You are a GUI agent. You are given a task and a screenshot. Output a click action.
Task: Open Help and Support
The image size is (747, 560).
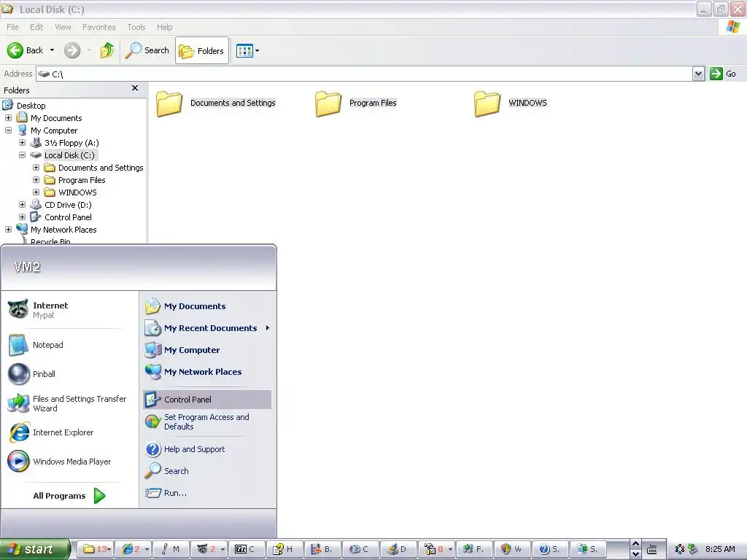click(x=207, y=449)
